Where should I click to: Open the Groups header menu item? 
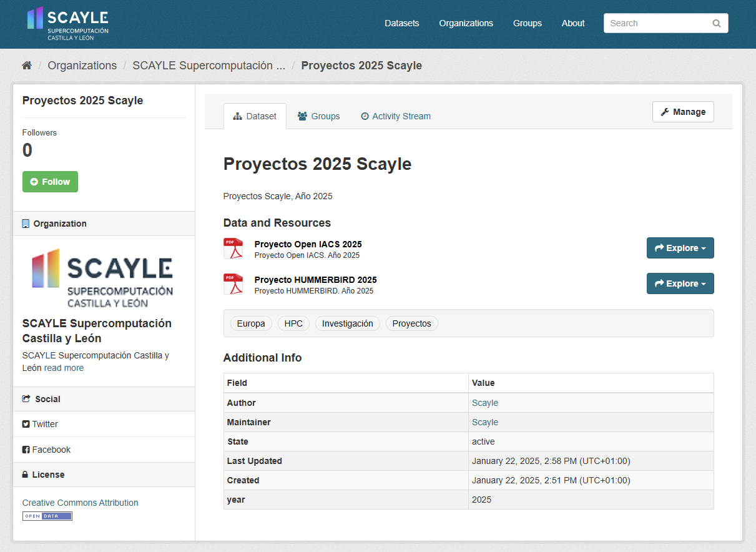point(528,23)
